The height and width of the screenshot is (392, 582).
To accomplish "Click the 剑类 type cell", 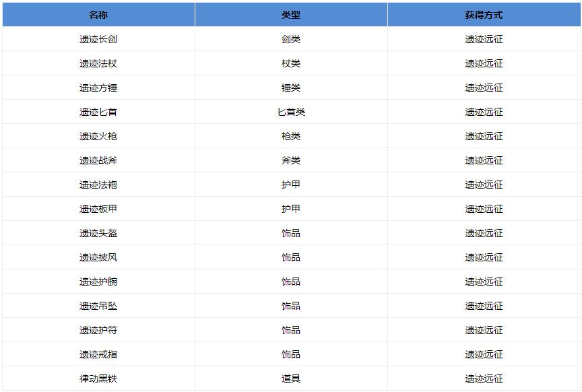I will coord(291,39).
